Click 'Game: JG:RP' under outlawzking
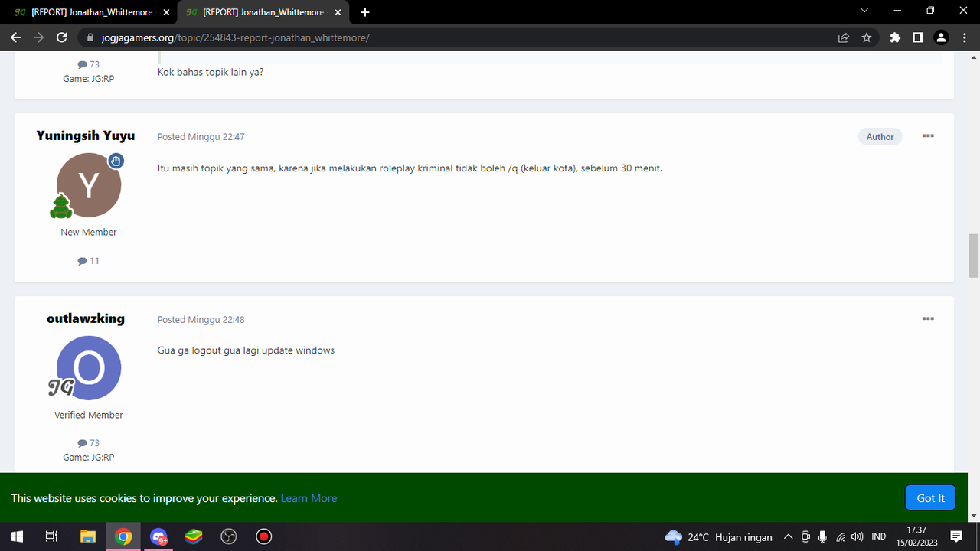 [89, 457]
